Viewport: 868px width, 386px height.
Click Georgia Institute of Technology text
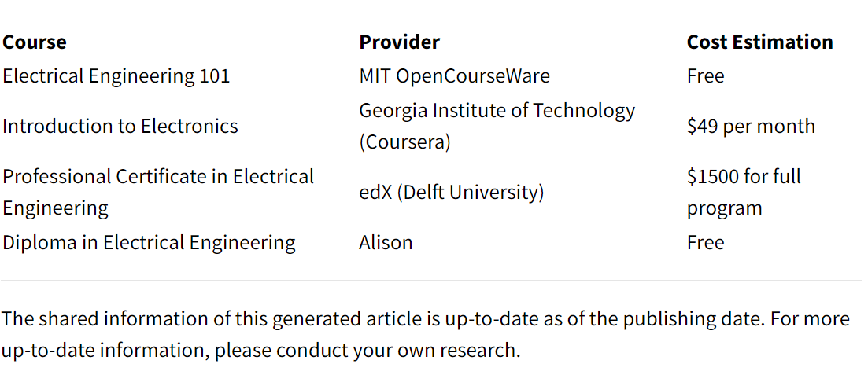(x=497, y=111)
